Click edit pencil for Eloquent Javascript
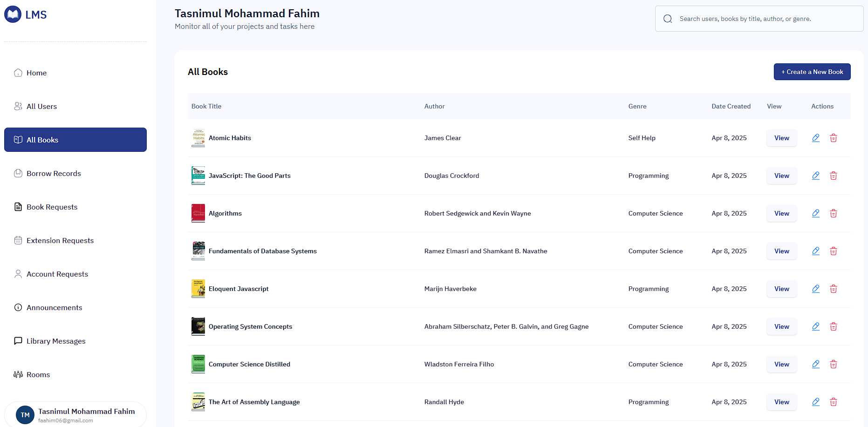Viewport: 868px width, 427px height. [816, 289]
